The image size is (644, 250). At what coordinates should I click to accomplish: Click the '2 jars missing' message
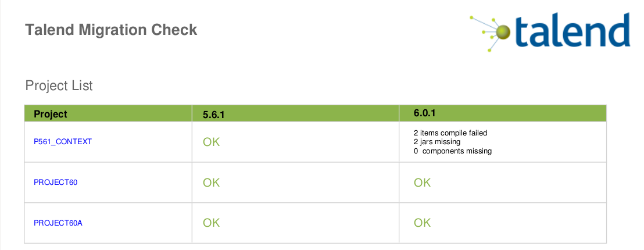click(437, 142)
